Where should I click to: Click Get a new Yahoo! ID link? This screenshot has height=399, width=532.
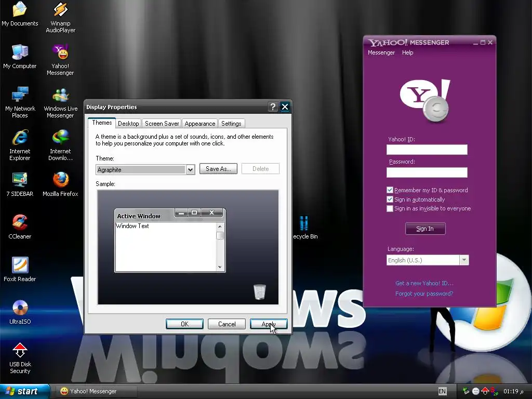(x=424, y=283)
